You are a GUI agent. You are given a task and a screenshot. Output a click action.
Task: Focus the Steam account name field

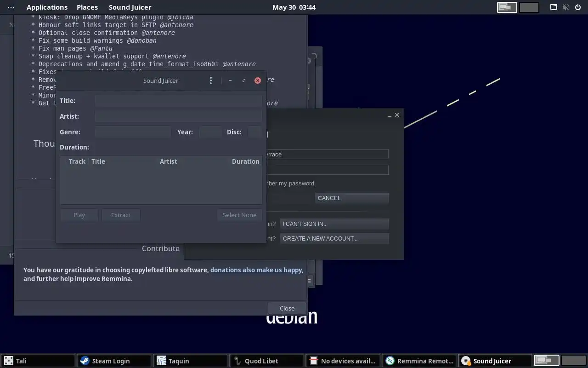tap(327, 154)
